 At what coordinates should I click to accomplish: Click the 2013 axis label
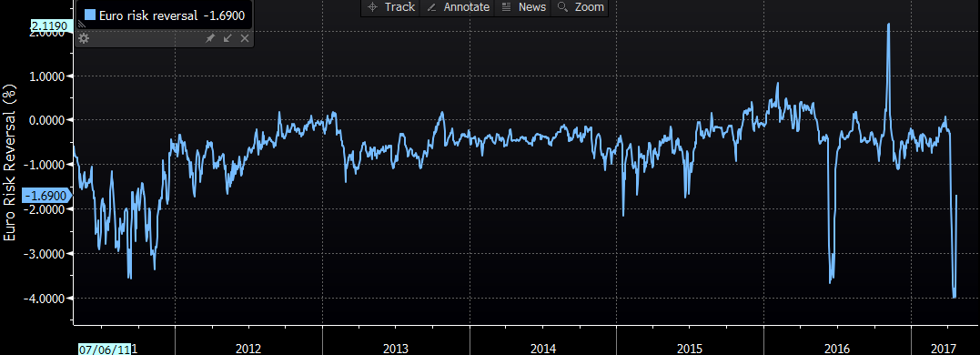(x=396, y=349)
